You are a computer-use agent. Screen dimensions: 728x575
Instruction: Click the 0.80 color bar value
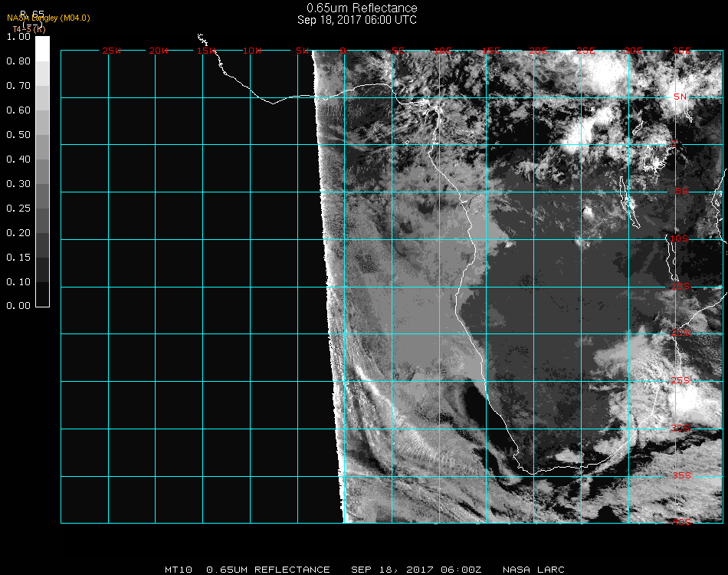pos(18,61)
